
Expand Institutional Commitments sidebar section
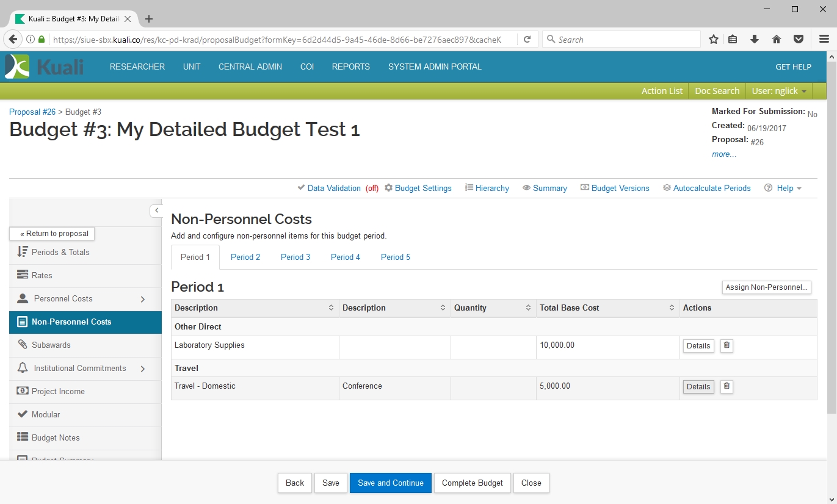click(143, 369)
